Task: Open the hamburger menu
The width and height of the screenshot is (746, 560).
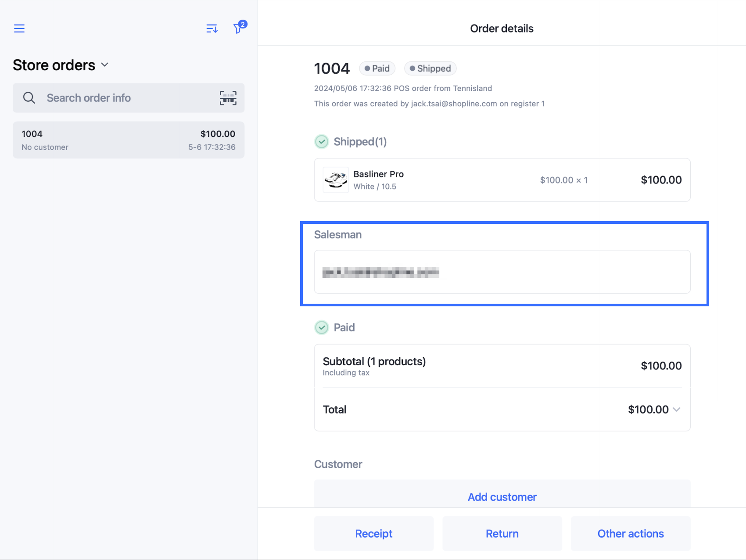Action: tap(19, 29)
